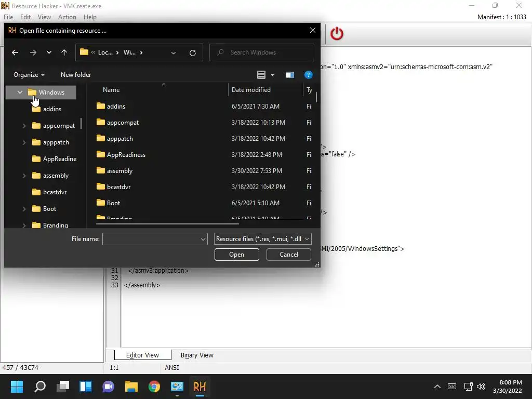
Task: Open the File menu in Resource Hacker
Action: 8,17
